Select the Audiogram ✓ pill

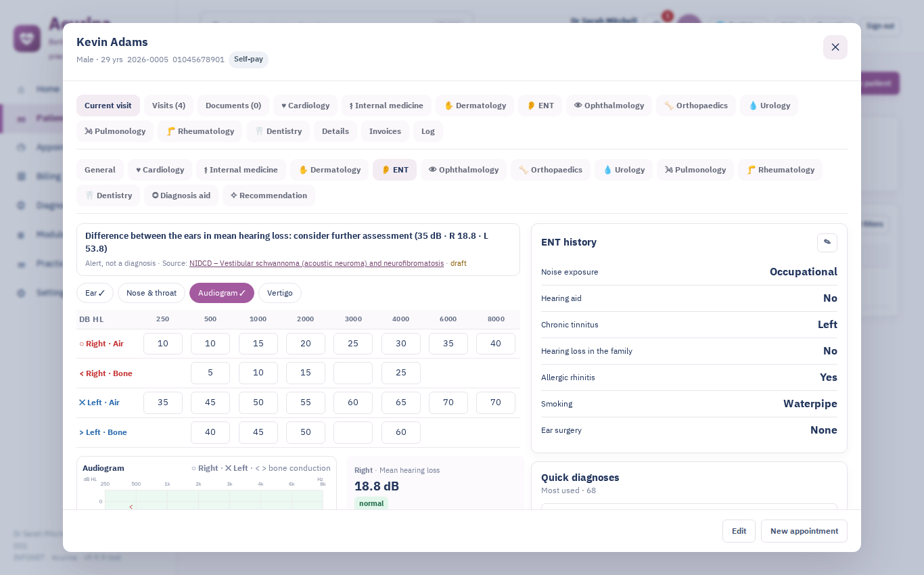[x=222, y=293]
